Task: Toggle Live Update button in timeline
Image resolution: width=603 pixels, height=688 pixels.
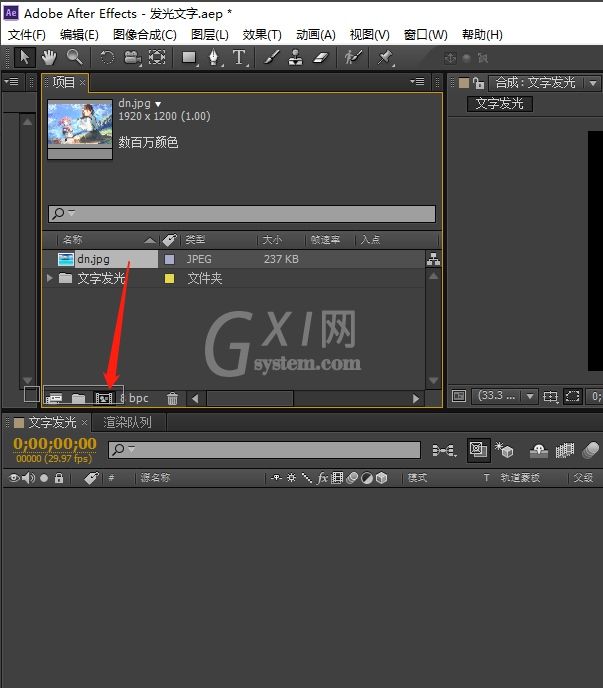Action: (x=478, y=450)
